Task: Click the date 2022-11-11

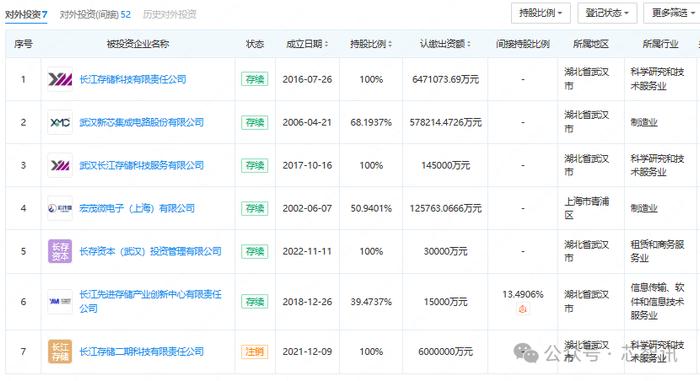Action: [307, 251]
